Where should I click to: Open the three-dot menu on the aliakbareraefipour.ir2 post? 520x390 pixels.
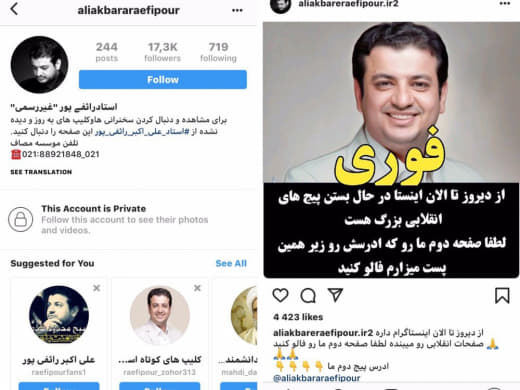click(505, 4)
